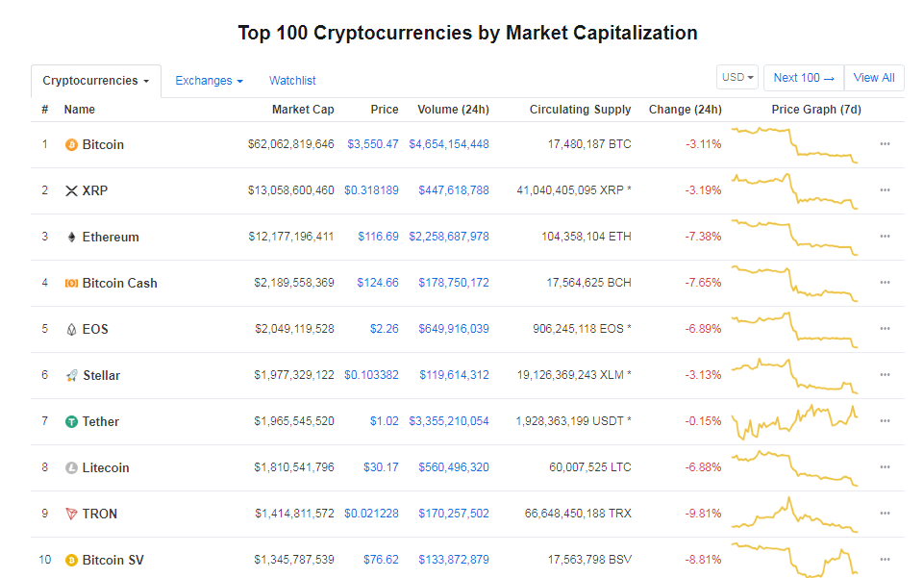This screenshot has width=924, height=578.
Task: Click the Bitcoin coin logo icon
Action: pos(71,145)
